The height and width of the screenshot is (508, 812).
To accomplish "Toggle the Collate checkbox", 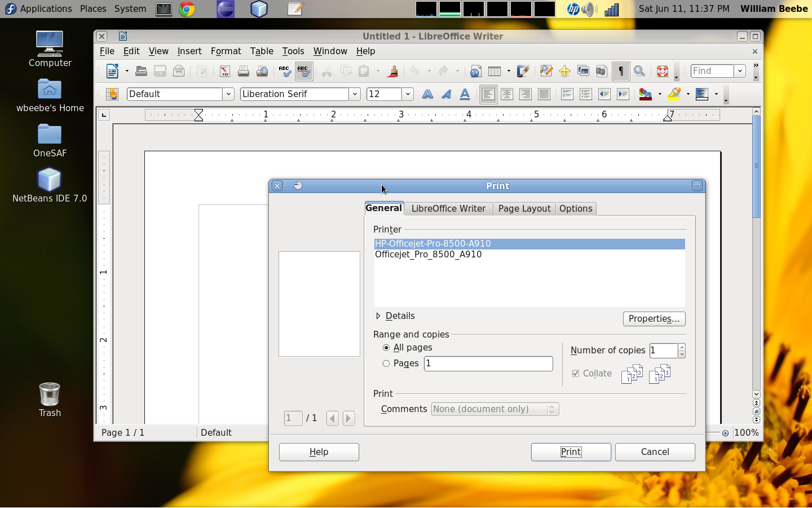I will [575, 374].
